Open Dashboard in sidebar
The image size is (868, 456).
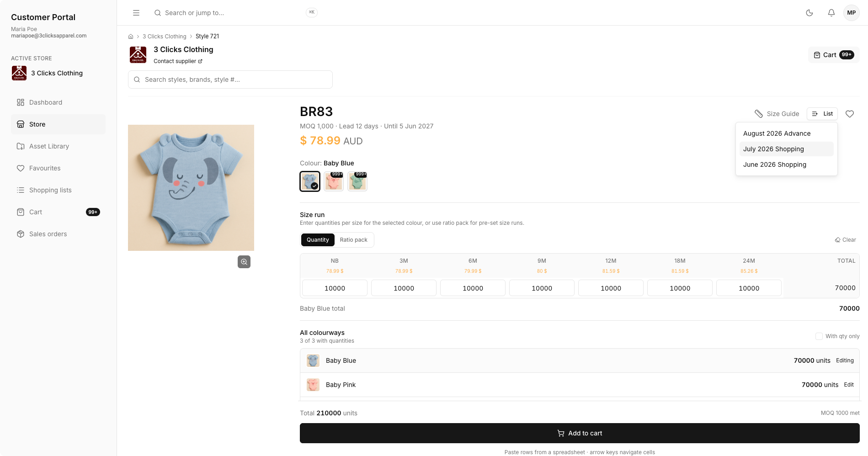tap(58, 102)
